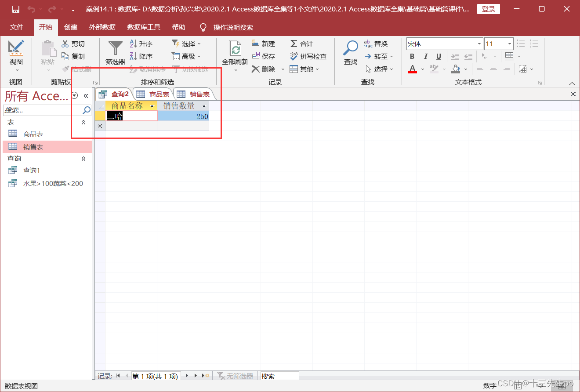This screenshot has width=580, height=392.
Task: Open 销售表 in navigation pane
Action: pos(47,147)
